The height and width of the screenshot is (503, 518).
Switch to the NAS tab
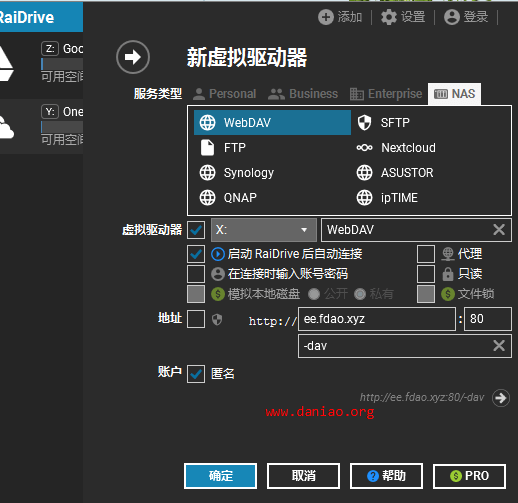tap(454, 94)
